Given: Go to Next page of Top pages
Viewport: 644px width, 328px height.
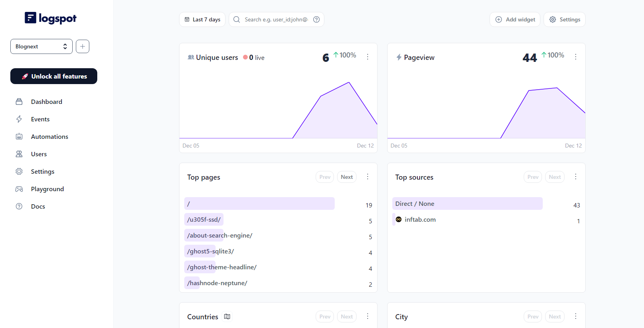Looking at the screenshot, I should 347,177.
